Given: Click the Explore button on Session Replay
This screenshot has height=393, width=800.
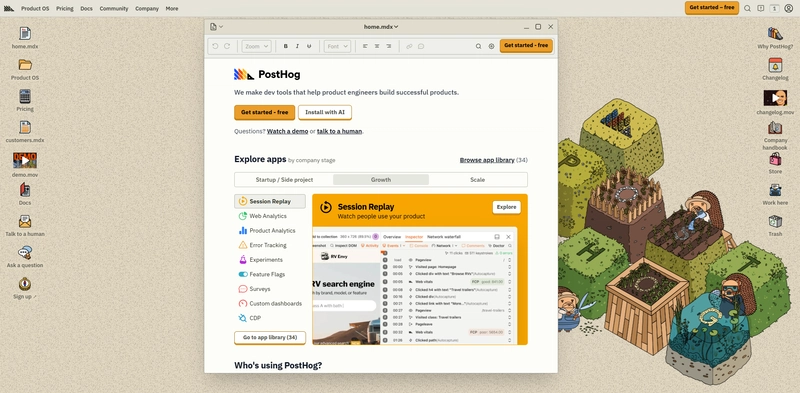Looking at the screenshot, I should point(507,207).
